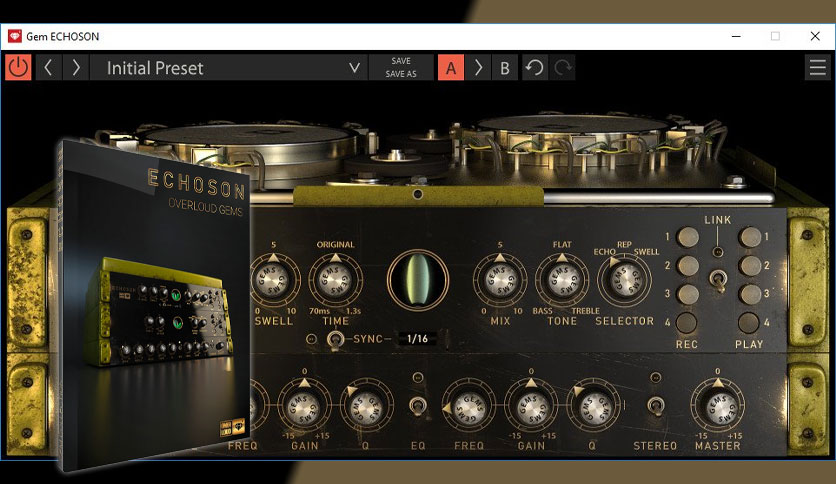Open the Initial Preset dropdown list

[229, 68]
